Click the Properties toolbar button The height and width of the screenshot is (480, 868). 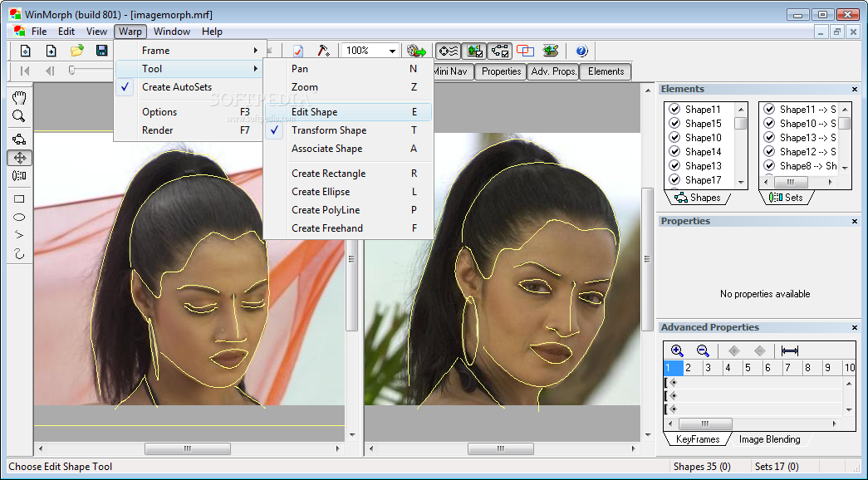click(x=501, y=71)
